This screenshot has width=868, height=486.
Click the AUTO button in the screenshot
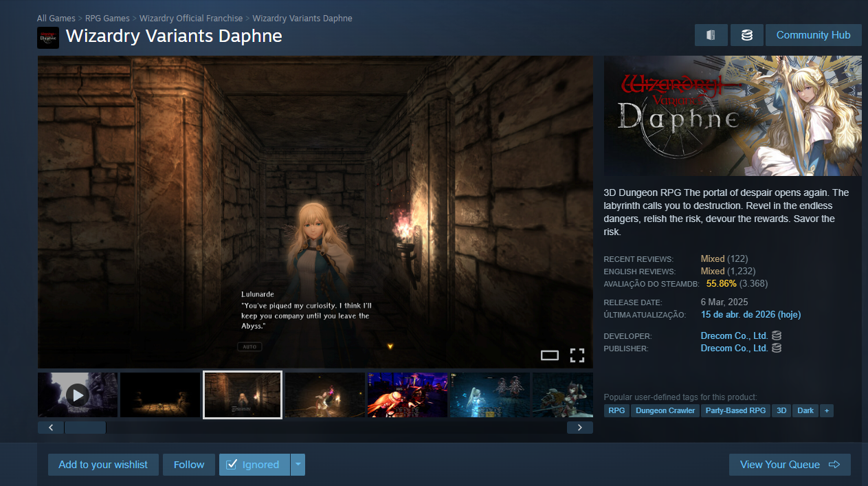pyautogui.click(x=249, y=346)
